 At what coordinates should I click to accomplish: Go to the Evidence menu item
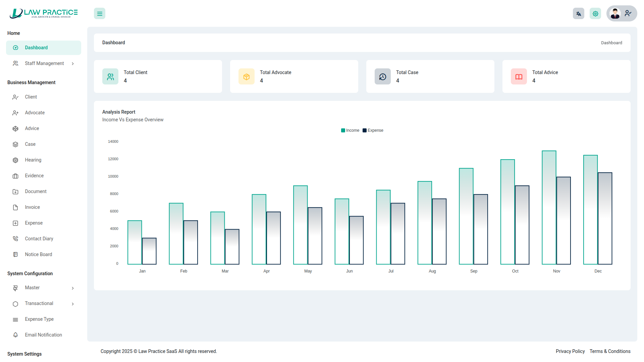pyautogui.click(x=34, y=176)
